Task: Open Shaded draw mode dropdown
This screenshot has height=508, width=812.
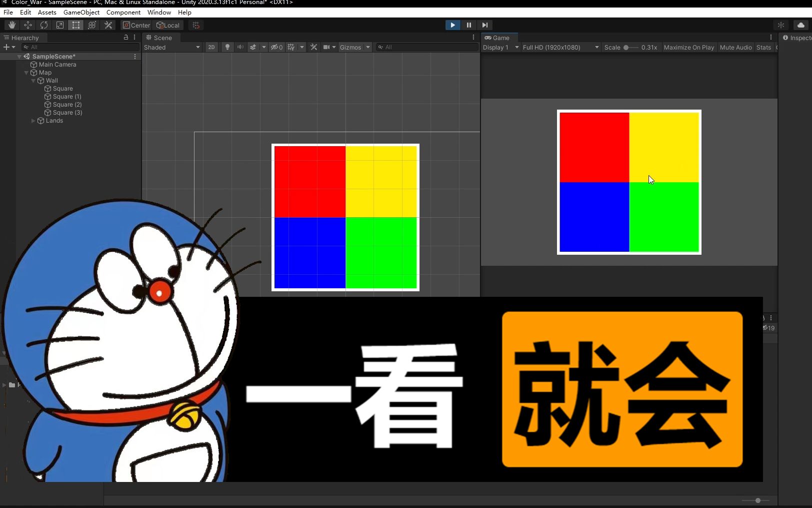Action: pyautogui.click(x=172, y=47)
